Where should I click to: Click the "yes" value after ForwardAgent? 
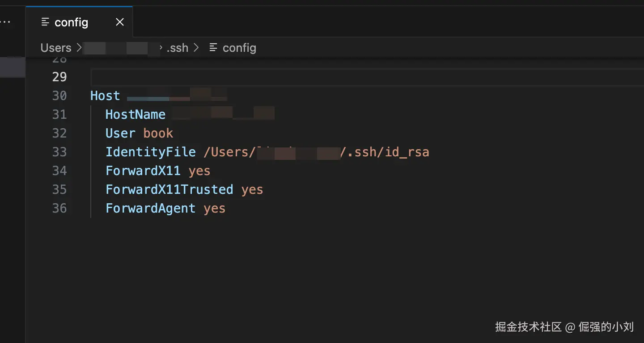coord(215,208)
